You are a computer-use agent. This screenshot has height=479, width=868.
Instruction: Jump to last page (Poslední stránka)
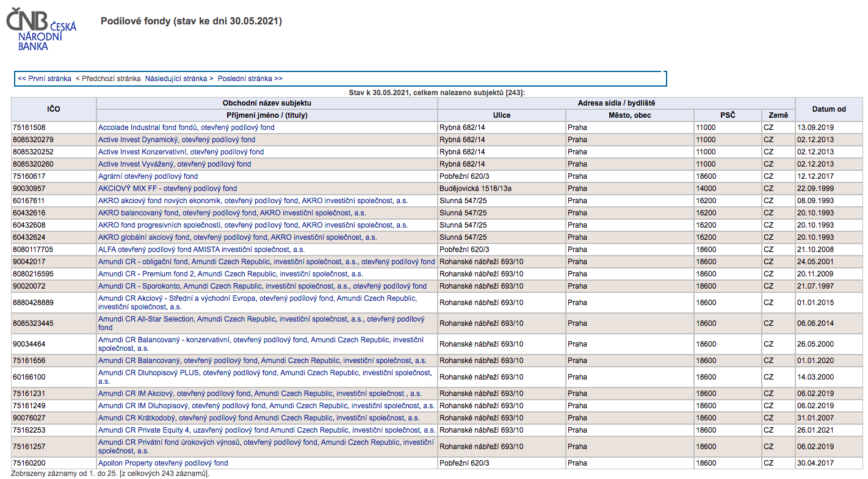(x=250, y=79)
